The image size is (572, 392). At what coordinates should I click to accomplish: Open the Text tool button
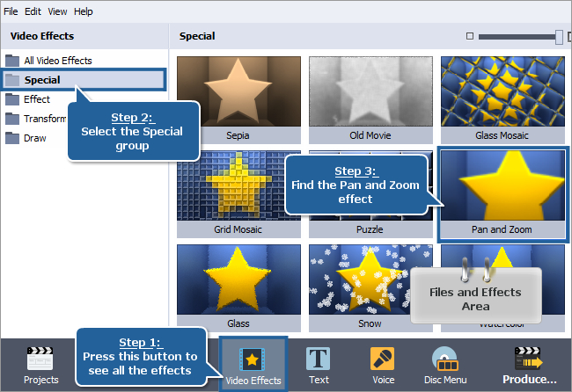pyautogui.click(x=319, y=366)
